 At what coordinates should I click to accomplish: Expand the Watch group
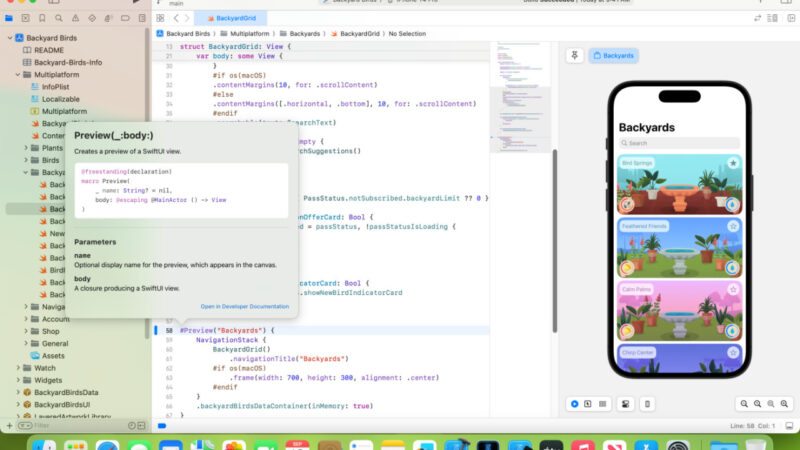pos(18,368)
